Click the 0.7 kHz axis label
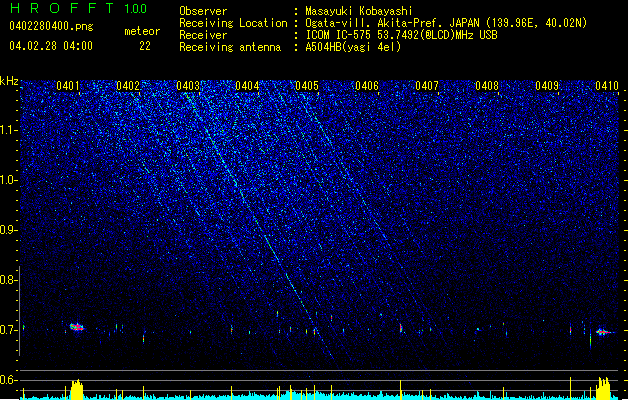 point(9,330)
